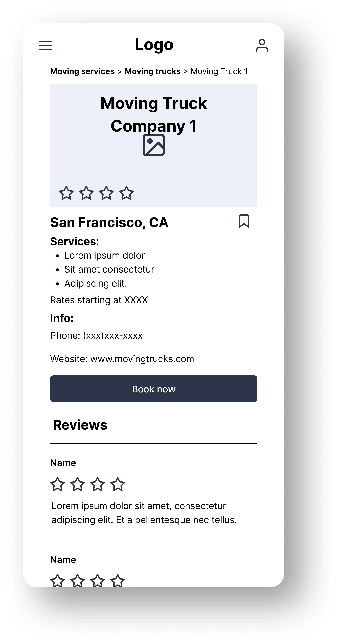Click the fourth star in the second review
This screenshot has width=341, height=644.
click(118, 581)
